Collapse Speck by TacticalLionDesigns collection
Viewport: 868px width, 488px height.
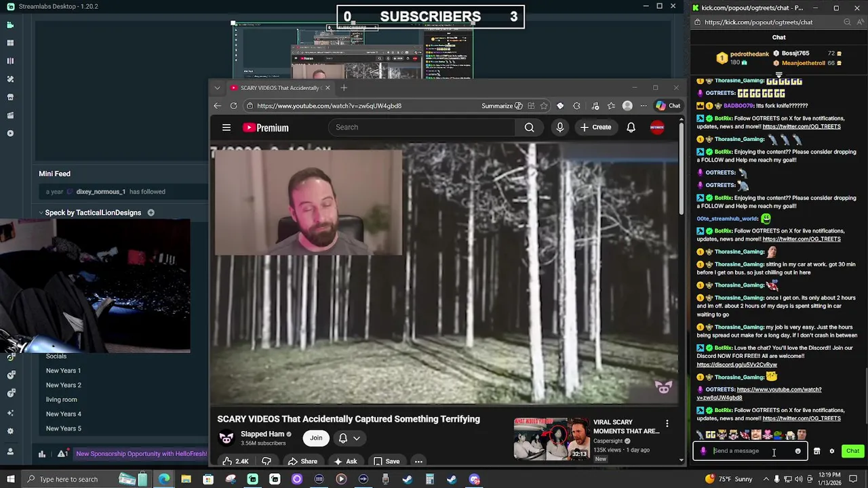(x=41, y=213)
